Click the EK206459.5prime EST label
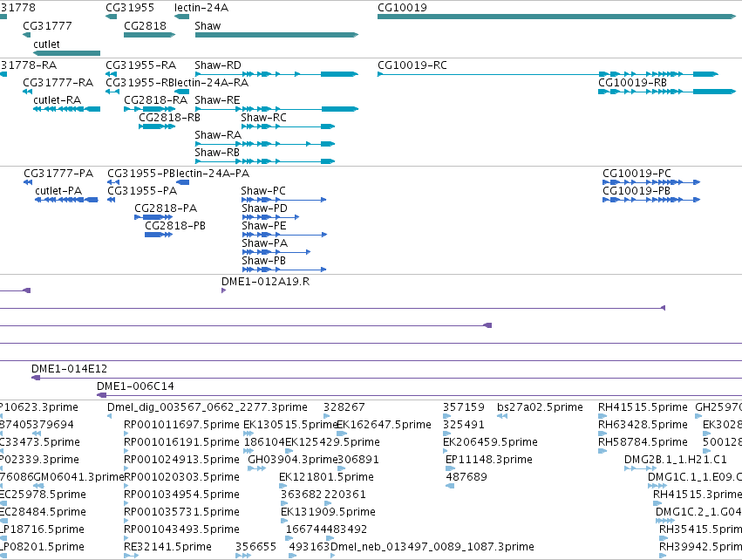The width and height of the screenshot is (742, 560). point(490,442)
